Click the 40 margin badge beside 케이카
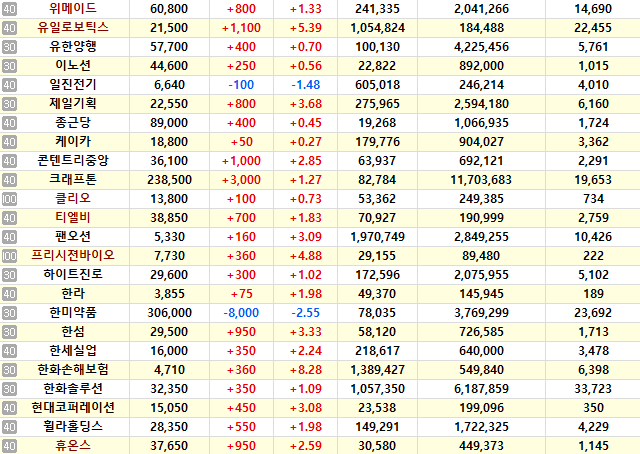The width and height of the screenshot is (640, 454). (9, 142)
